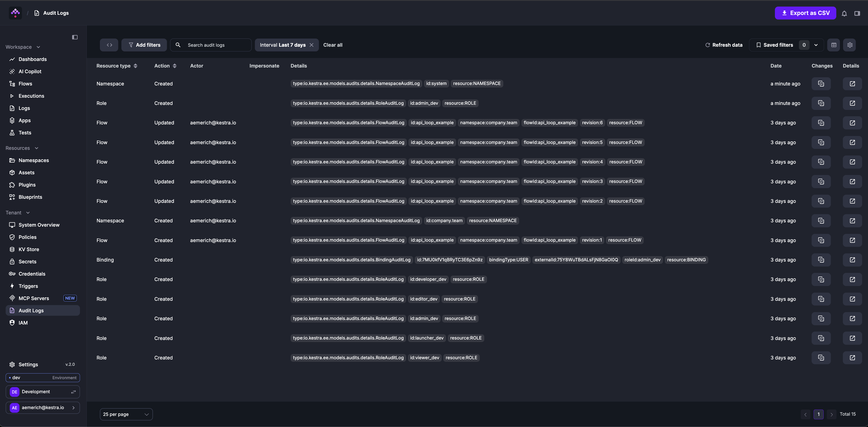The height and width of the screenshot is (427, 868).
Task: Open MCP Servers page
Action: point(43,298)
